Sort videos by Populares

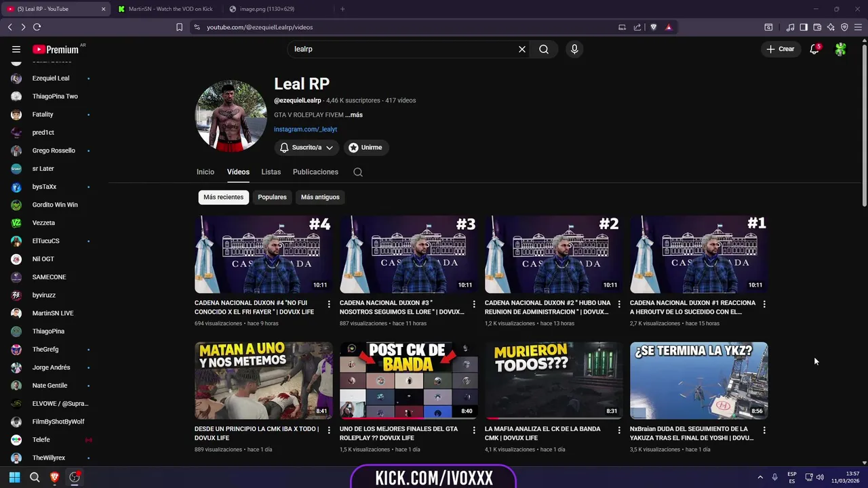click(272, 197)
